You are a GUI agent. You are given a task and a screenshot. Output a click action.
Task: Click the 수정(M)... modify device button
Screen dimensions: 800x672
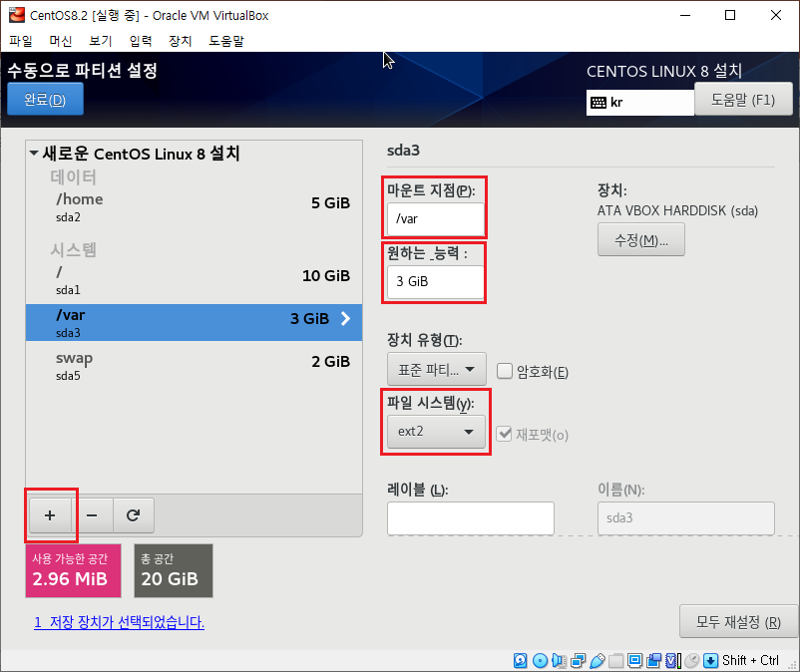[x=641, y=239]
